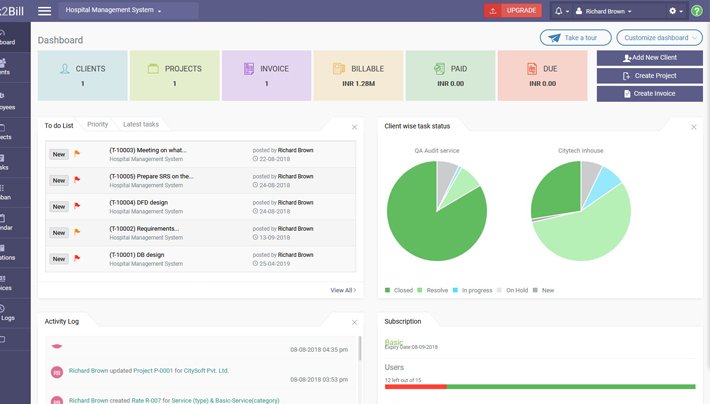Viewport: 710px width, 404px height.
Task: Expand the Hospital Management System dropdown
Action: click(x=113, y=11)
